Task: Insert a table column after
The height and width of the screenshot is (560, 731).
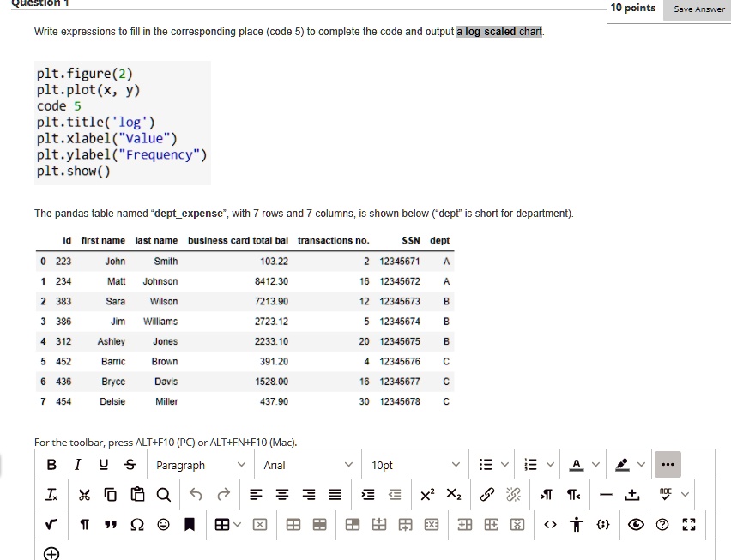Action: coord(491,525)
